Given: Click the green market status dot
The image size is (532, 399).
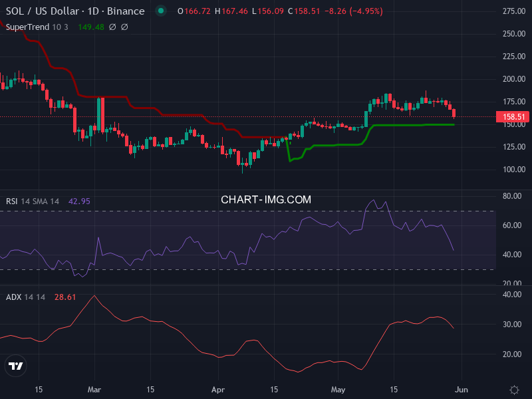Looking at the screenshot, I should tap(161, 11).
